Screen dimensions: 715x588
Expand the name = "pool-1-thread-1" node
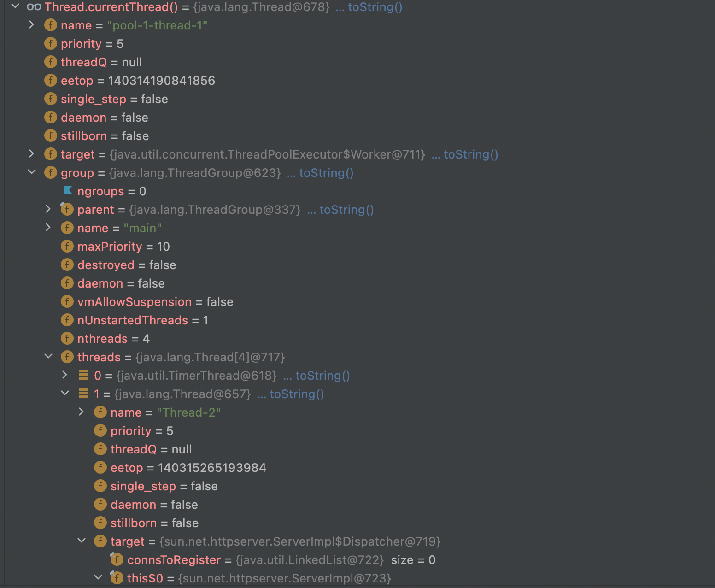point(31,25)
